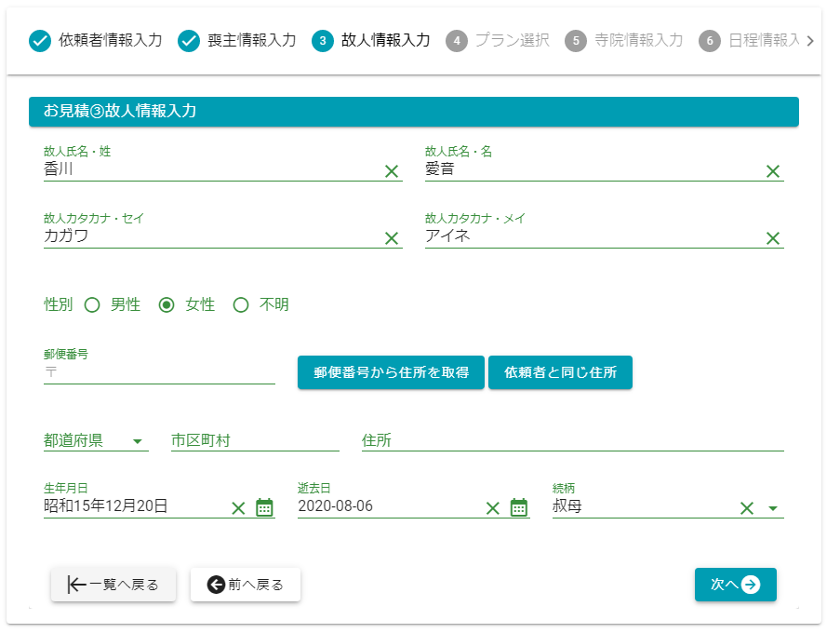Clear the 故人カタカナ・セイ field
Viewport: 840px width, 633px height.
click(392, 238)
